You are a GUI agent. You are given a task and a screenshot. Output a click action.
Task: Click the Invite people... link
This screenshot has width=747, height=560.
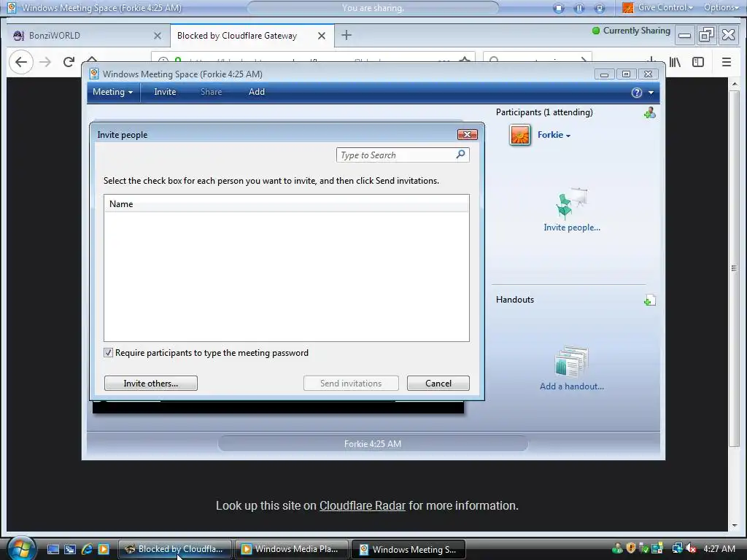click(x=572, y=227)
